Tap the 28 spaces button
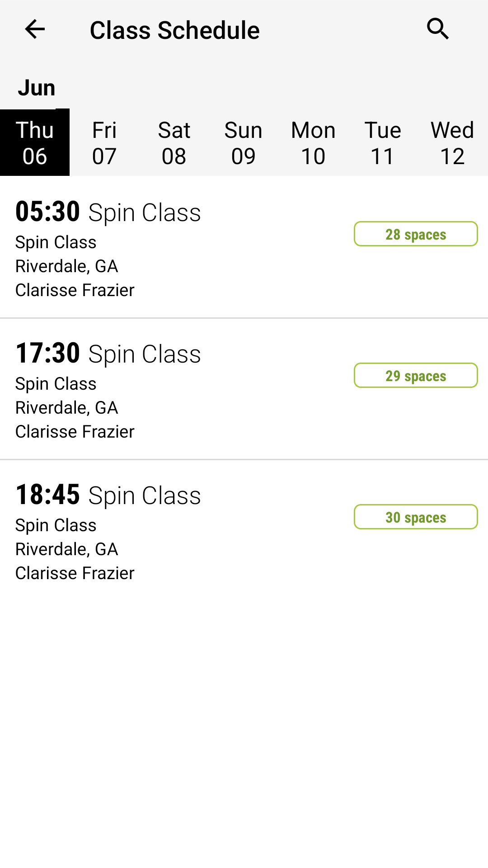 tap(416, 234)
